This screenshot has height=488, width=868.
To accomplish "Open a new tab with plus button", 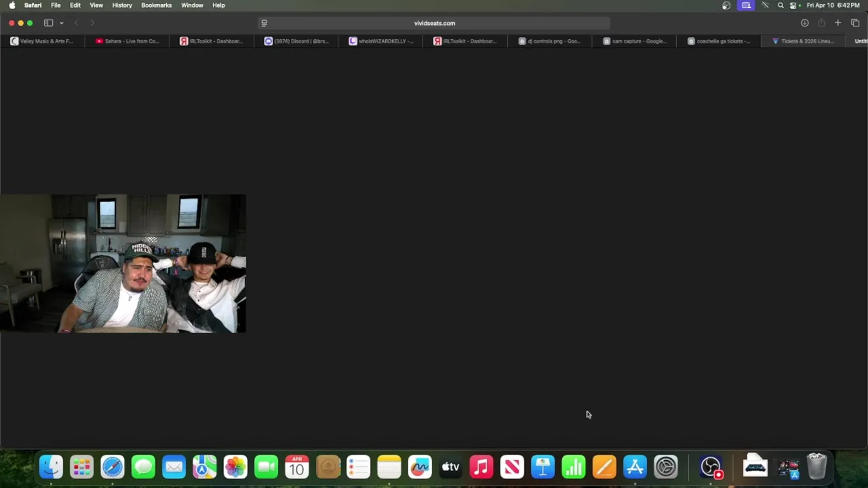I will (x=838, y=23).
